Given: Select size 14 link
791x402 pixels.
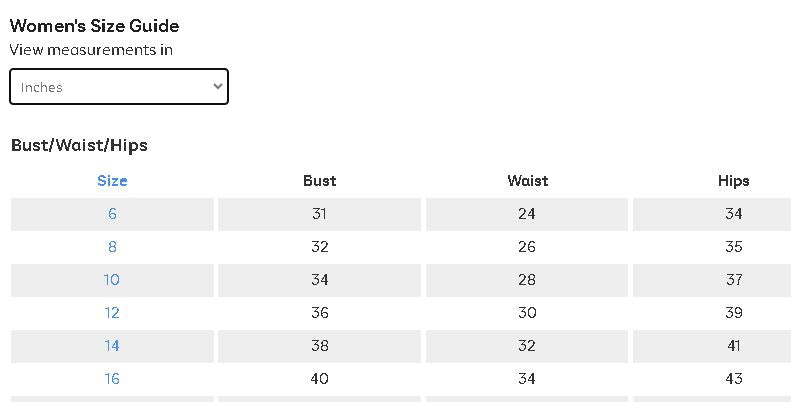Looking at the screenshot, I should [x=111, y=346].
